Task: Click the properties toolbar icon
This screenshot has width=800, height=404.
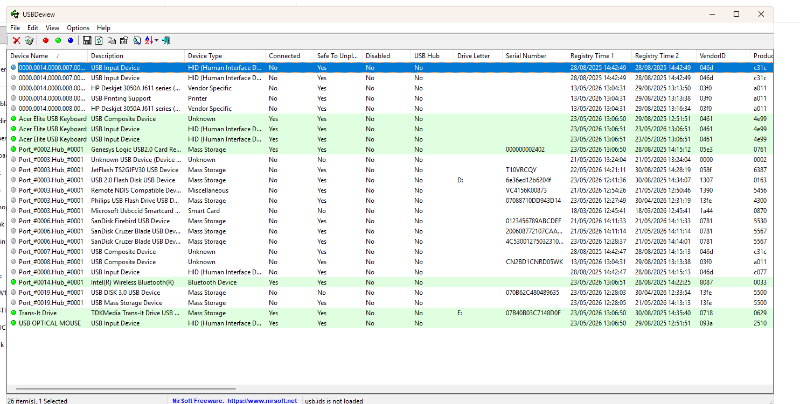Action: tap(124, 40)
